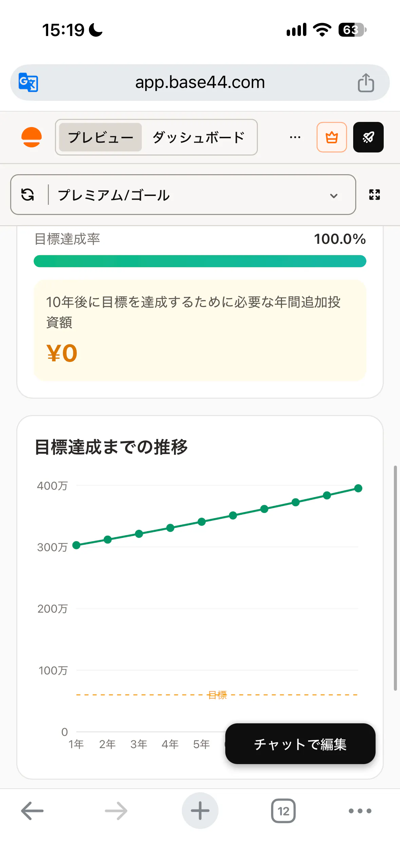This screenshot has width=400, height=868.
Task: Tap the share icon in address bar
Action: click(x=366, y=83)
